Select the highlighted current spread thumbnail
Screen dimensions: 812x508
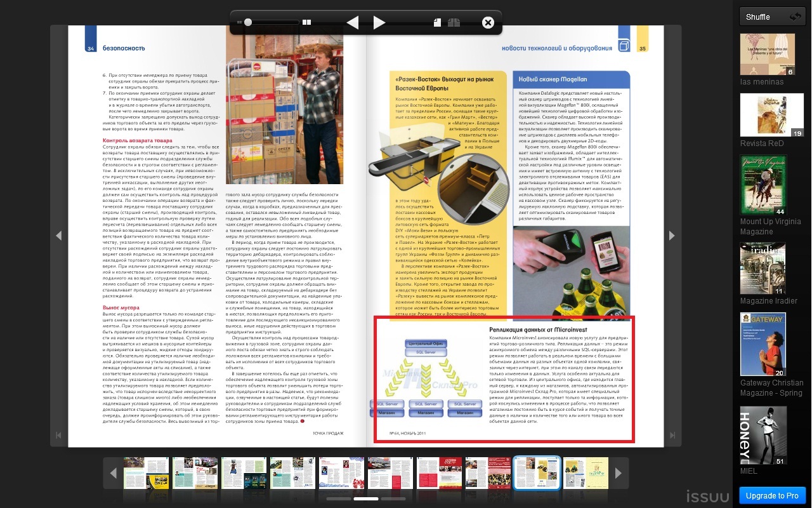click(537, 473)
